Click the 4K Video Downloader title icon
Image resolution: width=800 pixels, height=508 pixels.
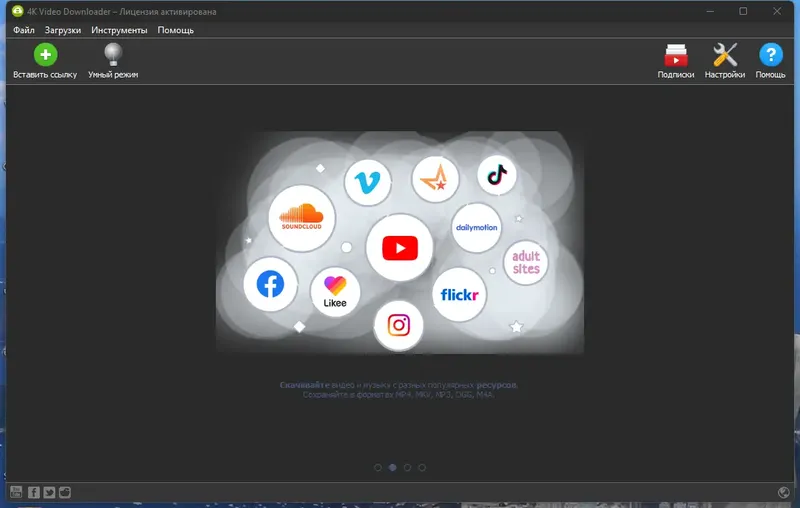pyautogui.click(x=17, y=11)
